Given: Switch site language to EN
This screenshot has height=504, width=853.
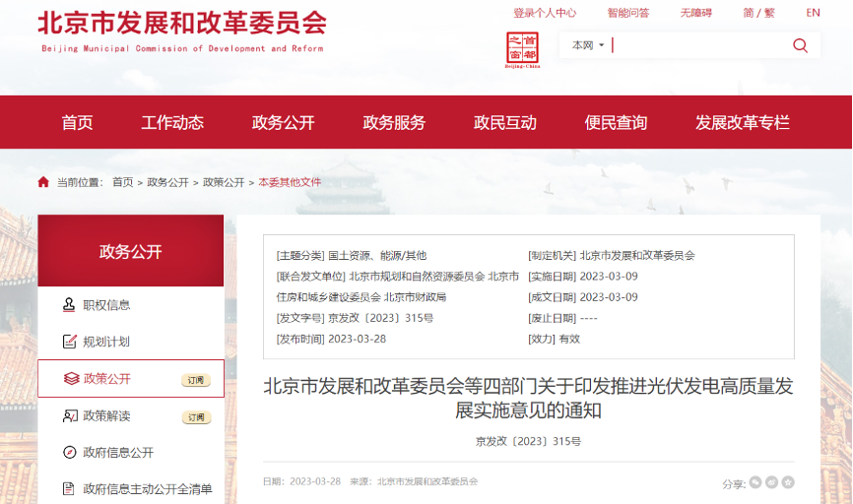Looking at the screenshot, I should point(813,13).
